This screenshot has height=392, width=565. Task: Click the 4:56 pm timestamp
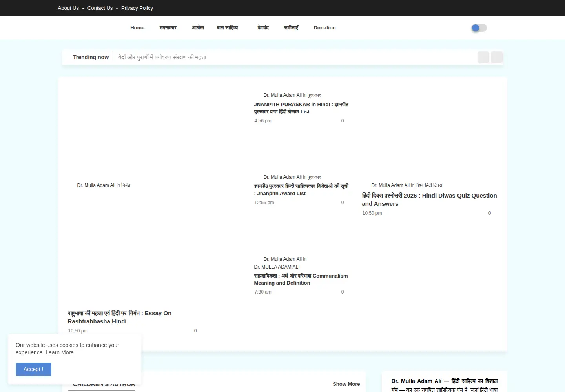pyautogui.click(x=263, y=121)
